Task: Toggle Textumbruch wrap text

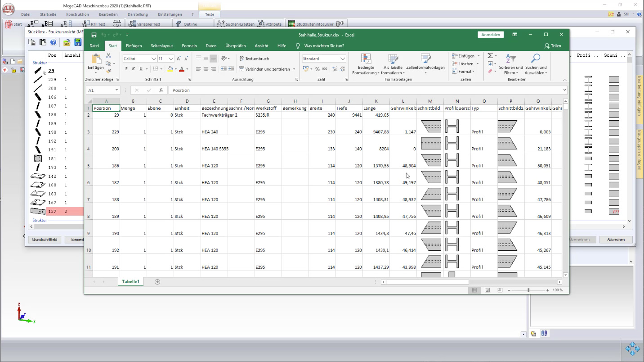Action: pyautogui.click(x=254, y=59)
